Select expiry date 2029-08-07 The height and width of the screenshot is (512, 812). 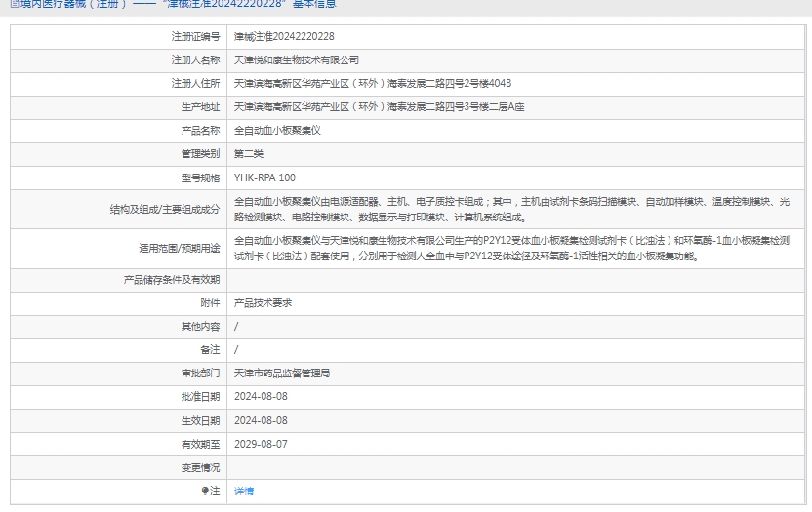click(x=261, y=444)
